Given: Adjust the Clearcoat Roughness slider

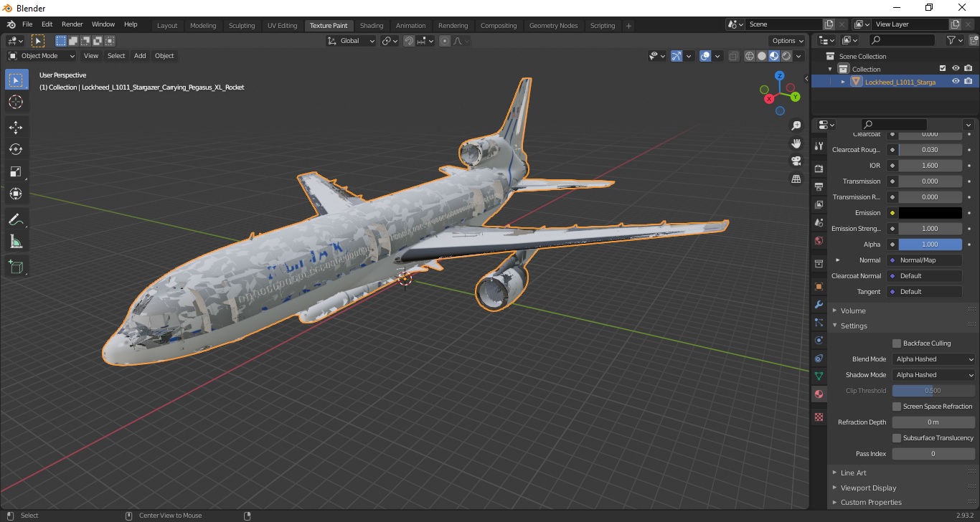Looking at the screenshot, I should (x=930, y=150).
